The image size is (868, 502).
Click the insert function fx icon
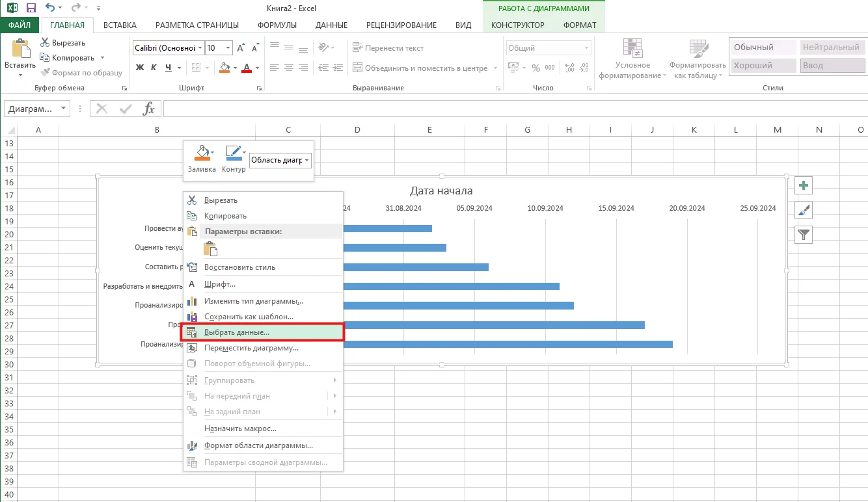point(149,109)
